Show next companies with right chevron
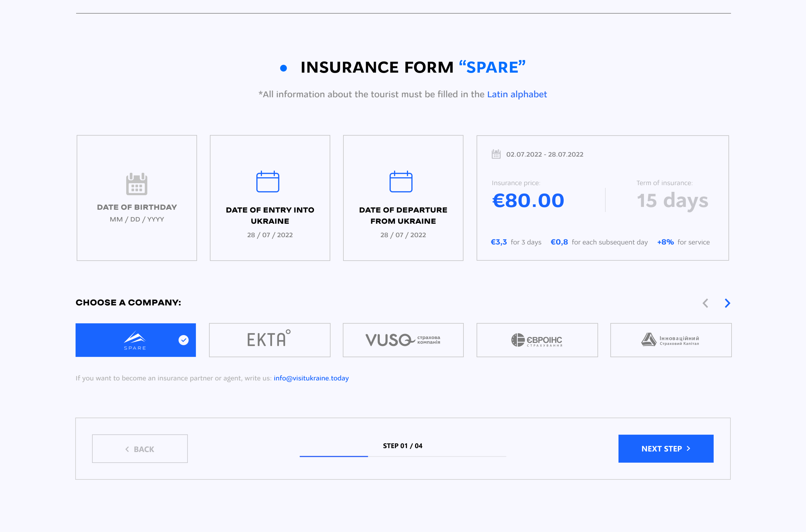Image resolution: width=806 pixels, height=532 pixels. tap(727, 303)
